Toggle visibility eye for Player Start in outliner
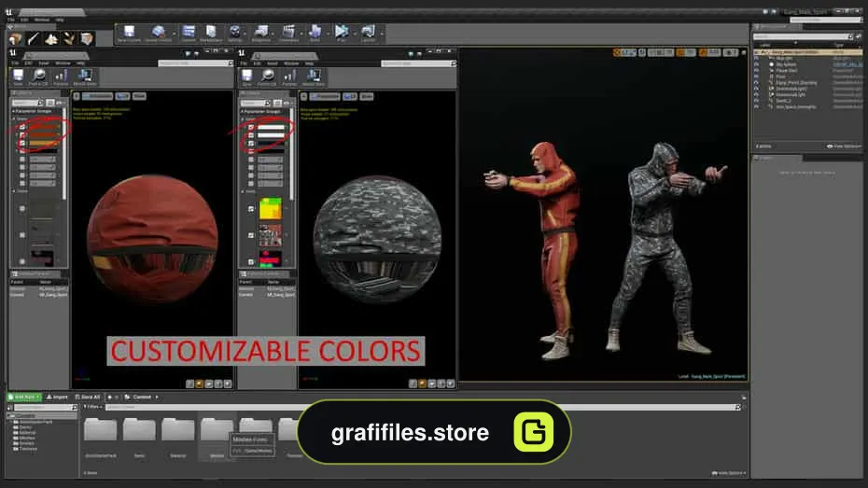The width and height of the screenshot is (868, 488). [x=757, y=70]
